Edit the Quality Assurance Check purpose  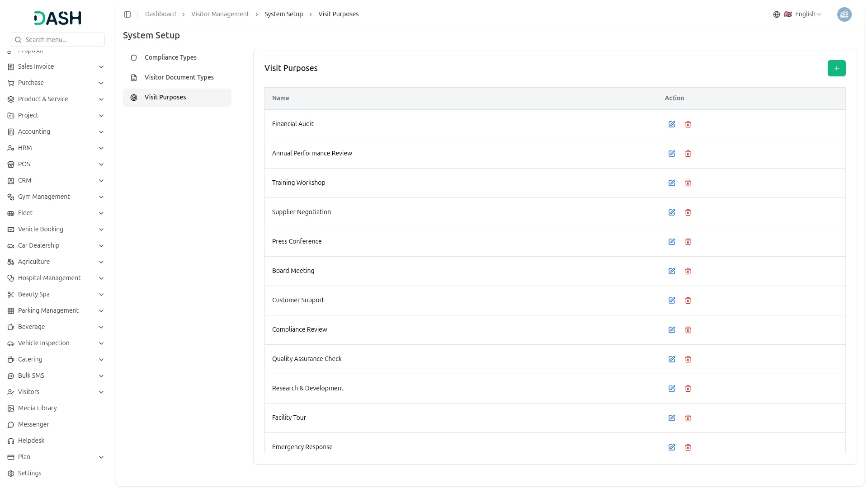pos(672,359)
